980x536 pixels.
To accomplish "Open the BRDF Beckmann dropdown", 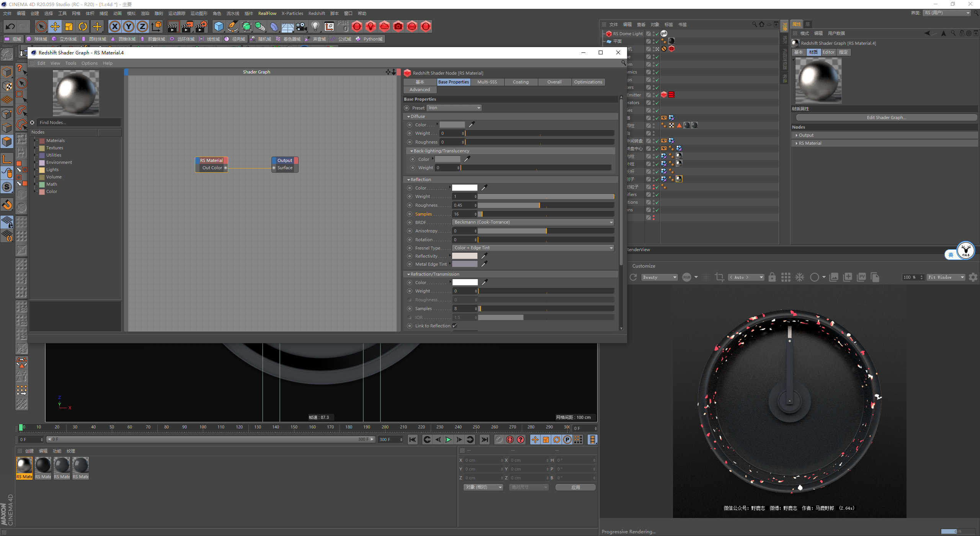I will click(x=533, y=222).
